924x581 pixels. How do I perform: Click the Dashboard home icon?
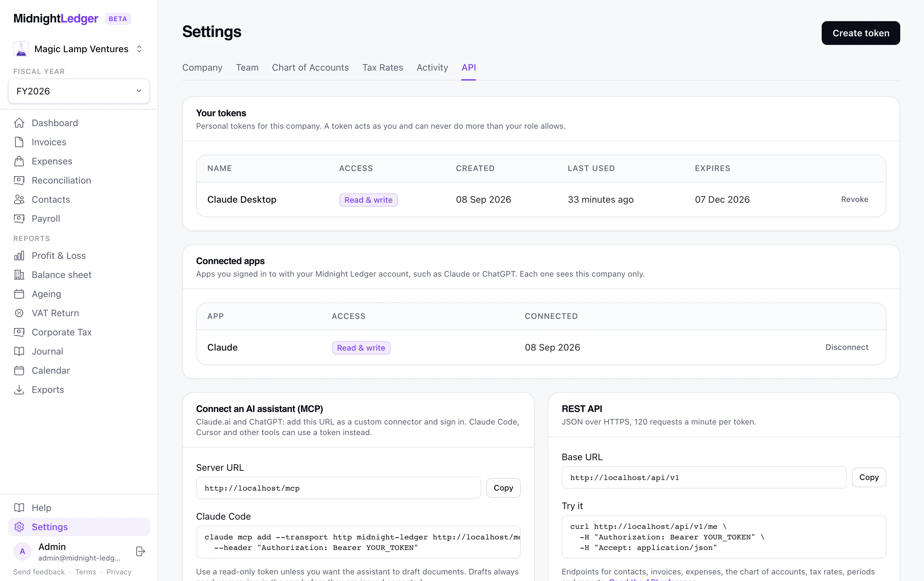click(x=19, y=123)
